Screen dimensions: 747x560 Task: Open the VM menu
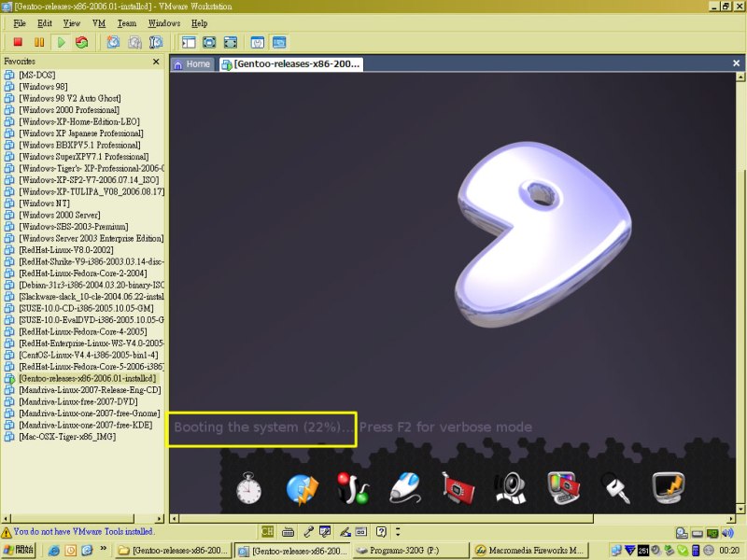click(x=99, y=22)
